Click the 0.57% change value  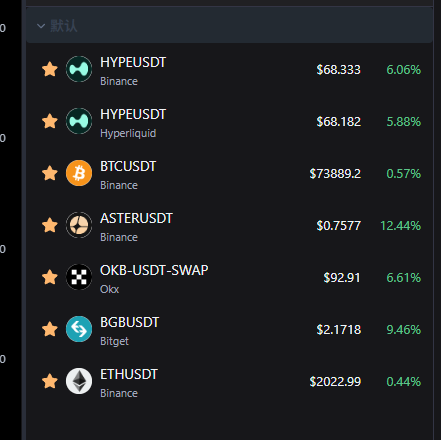(404, 174)
